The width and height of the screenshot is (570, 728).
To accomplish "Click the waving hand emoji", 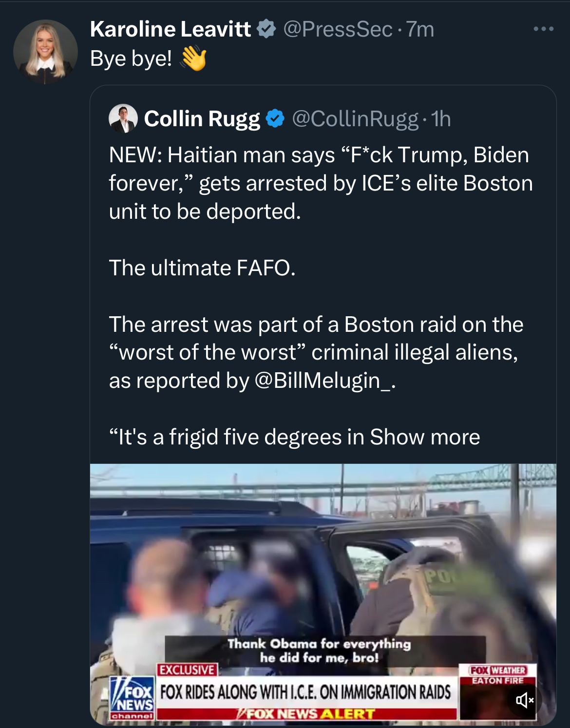I will tap(193, 58).
